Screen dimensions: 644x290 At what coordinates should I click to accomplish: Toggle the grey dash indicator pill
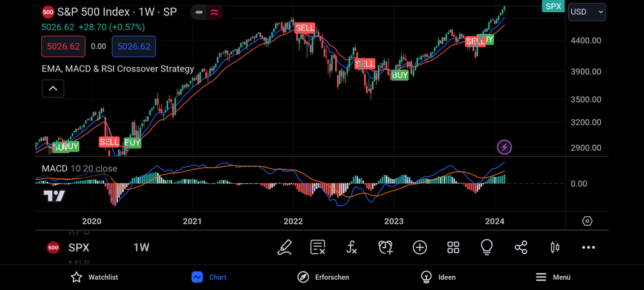click(199, 12)
